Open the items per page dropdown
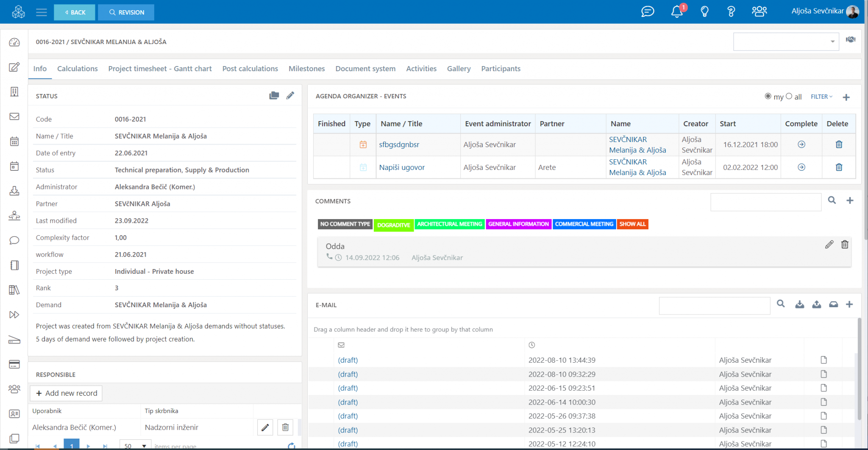The width and height of the screenshot is (868, 450). click(x=135, y=445)
